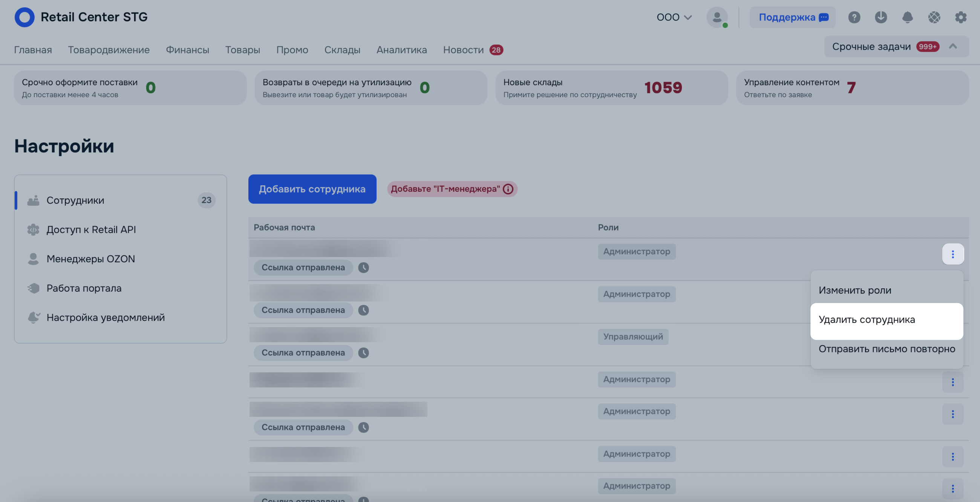
Task: Choose 'Изменить роли' menu option
Action: pos(855,290)
